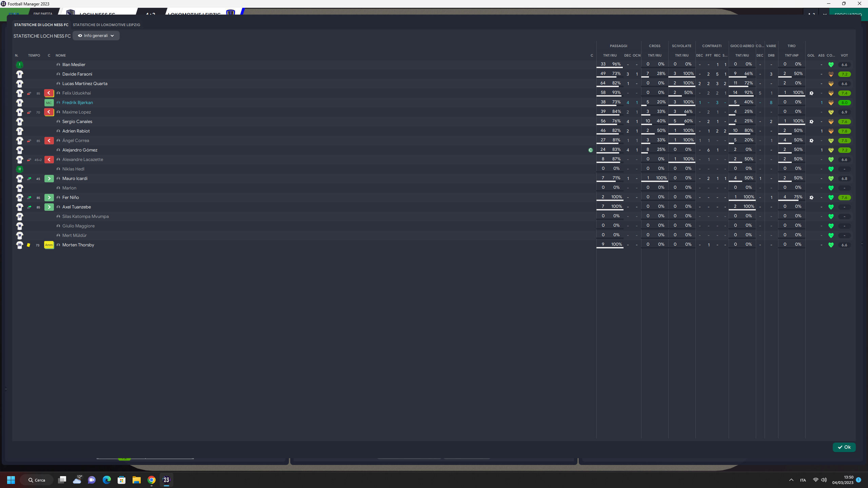Click the Windows taskbar Cerca search box
The width and height of the screenshot is (868, 488).
point(37,480)
